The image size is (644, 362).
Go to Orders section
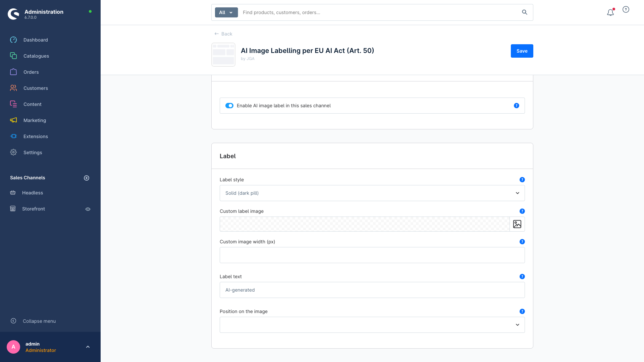tap(31, 72)
